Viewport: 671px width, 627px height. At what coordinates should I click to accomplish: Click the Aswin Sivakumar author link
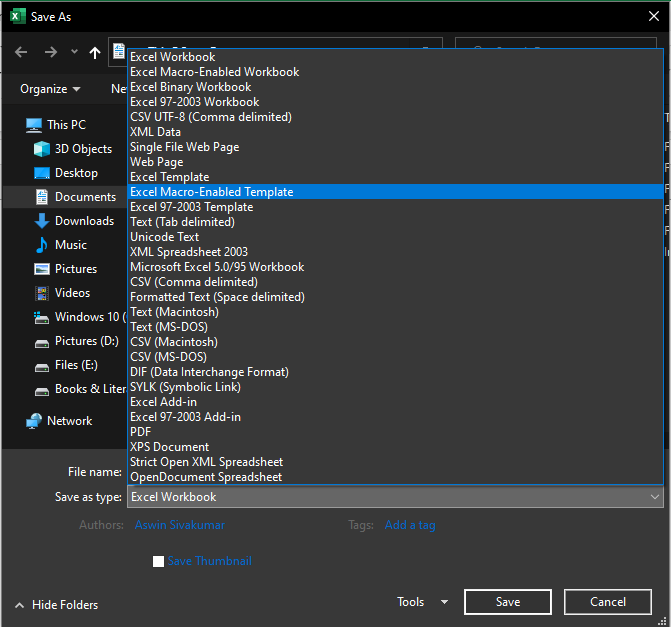point(180,525)
